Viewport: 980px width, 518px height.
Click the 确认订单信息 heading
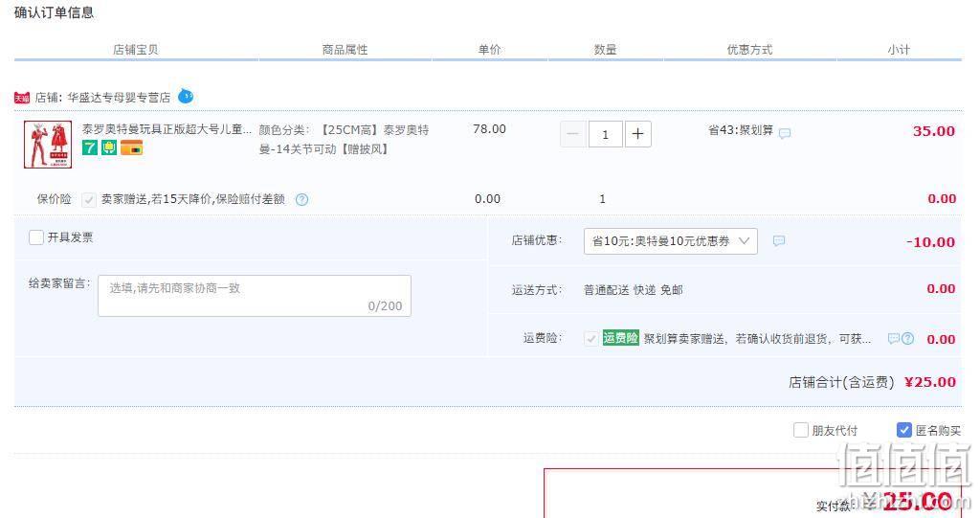(54, 12)
